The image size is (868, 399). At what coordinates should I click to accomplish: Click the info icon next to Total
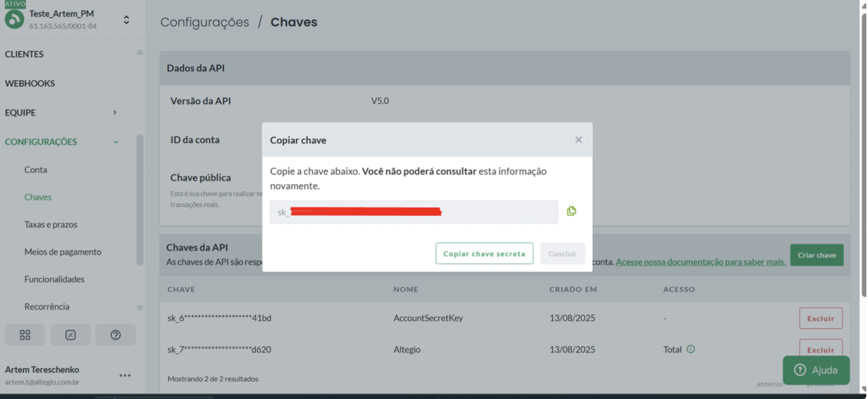click(x=691, y=349)
